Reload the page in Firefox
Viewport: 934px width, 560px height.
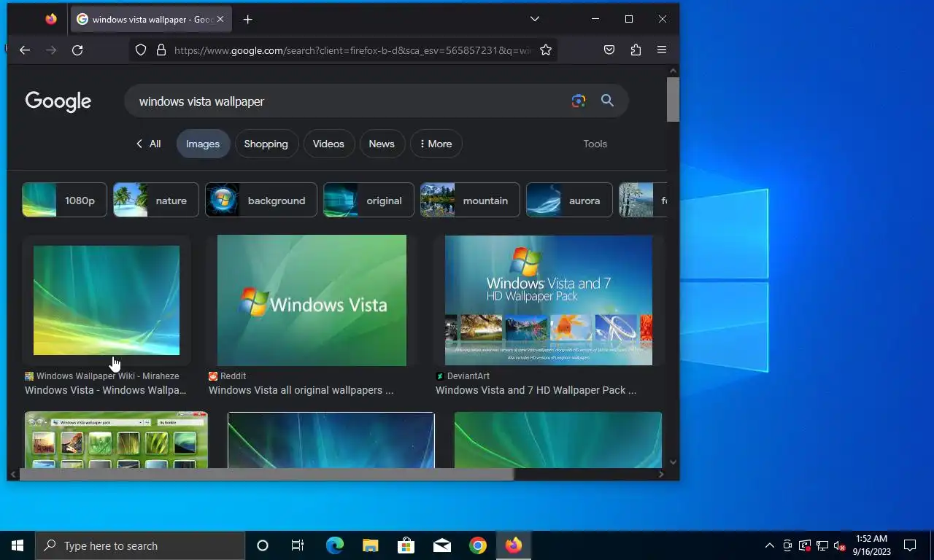click(77, 50)
